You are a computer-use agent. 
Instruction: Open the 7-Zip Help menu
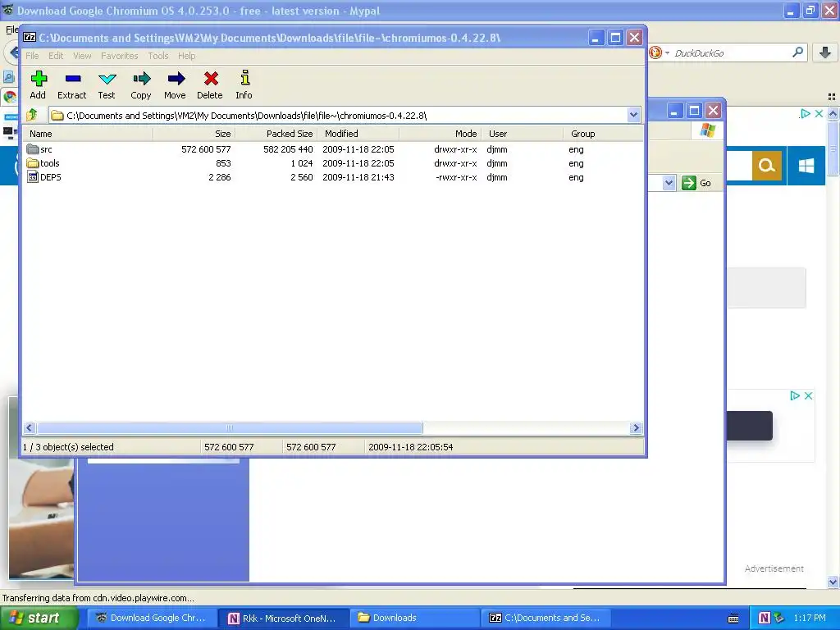coord(186,56)
